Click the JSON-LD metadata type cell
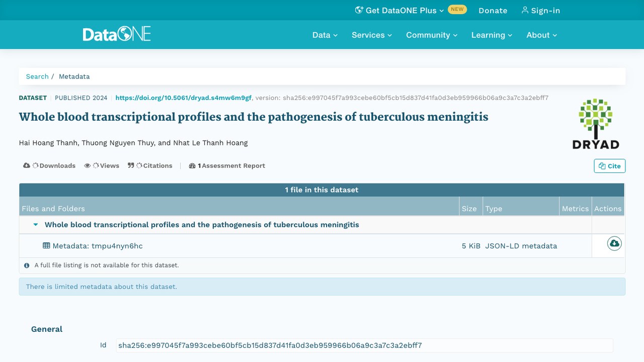The width and height of the screenshot is (644, 362). tap(521, 246)
